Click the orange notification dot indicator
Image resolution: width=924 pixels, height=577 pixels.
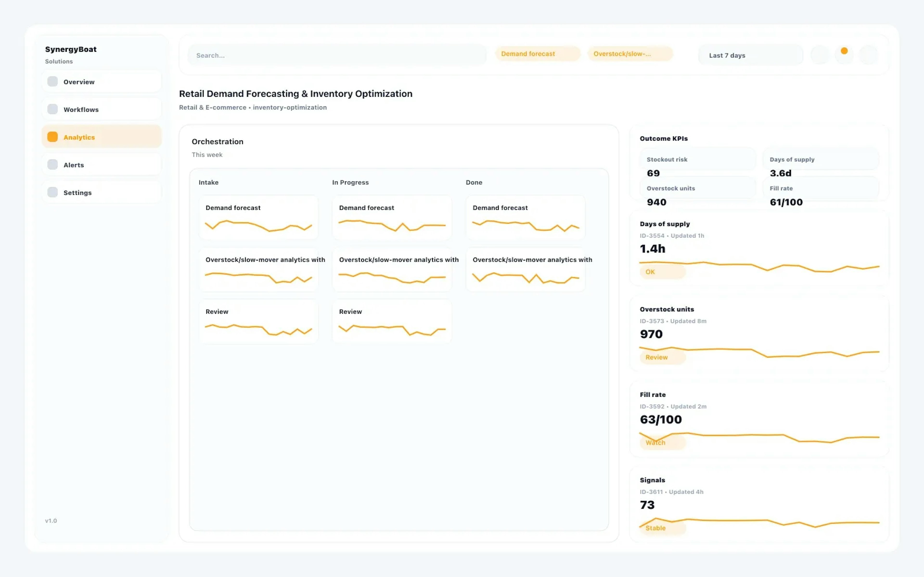point(844,50)
